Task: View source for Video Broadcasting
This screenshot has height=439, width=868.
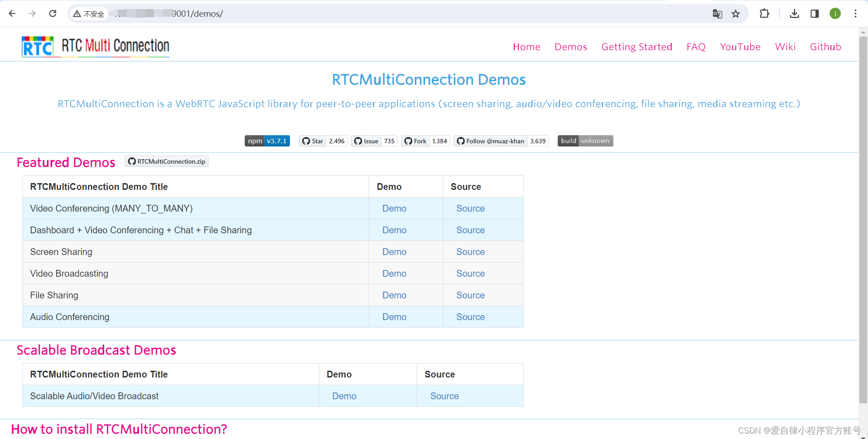Action: coord(470,274)
